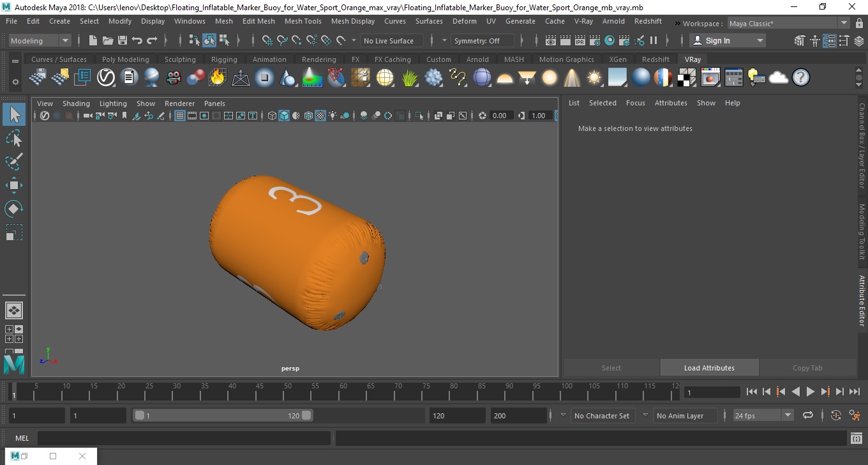This screenshot has width=868, height=465.
Task: Activate the Lasso selection tool
Action: 14,138
